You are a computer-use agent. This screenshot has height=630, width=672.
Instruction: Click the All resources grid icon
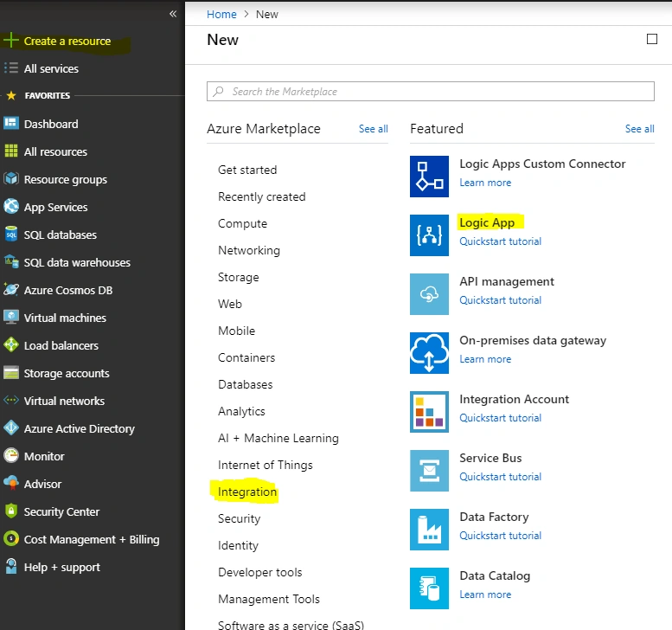coord(11,151)
